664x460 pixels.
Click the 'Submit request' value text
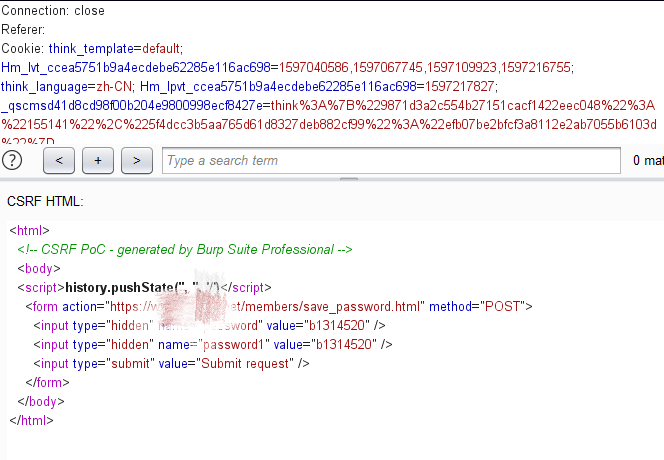[245, 364]
